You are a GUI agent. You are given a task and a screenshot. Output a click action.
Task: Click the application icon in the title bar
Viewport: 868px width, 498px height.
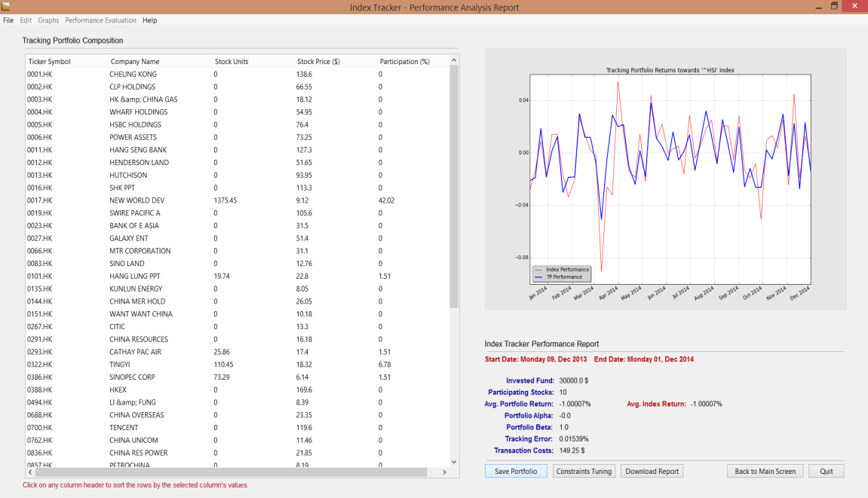point(5,7)
